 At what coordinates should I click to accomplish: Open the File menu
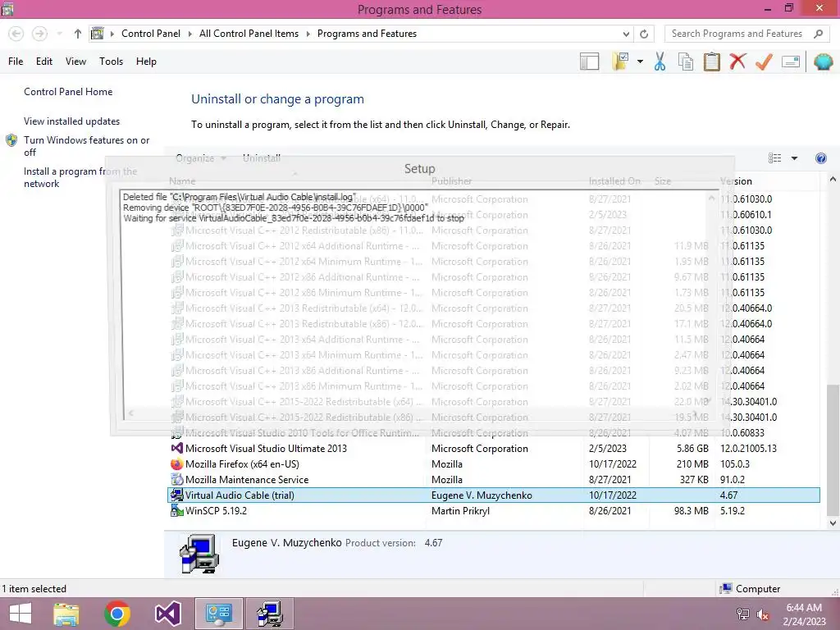(x=16, y=62)
